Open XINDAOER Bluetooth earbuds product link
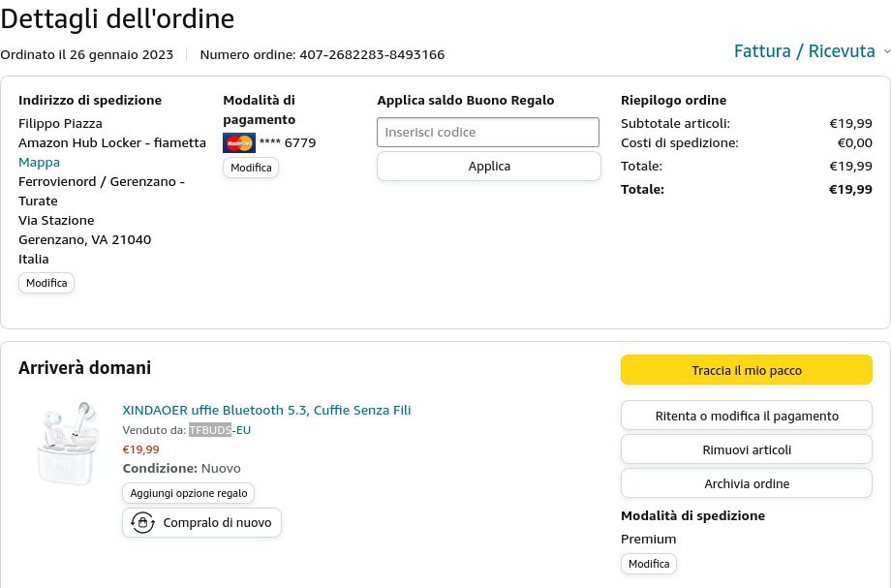The height and width of the screenshot is (588, 891). (266, 410)
